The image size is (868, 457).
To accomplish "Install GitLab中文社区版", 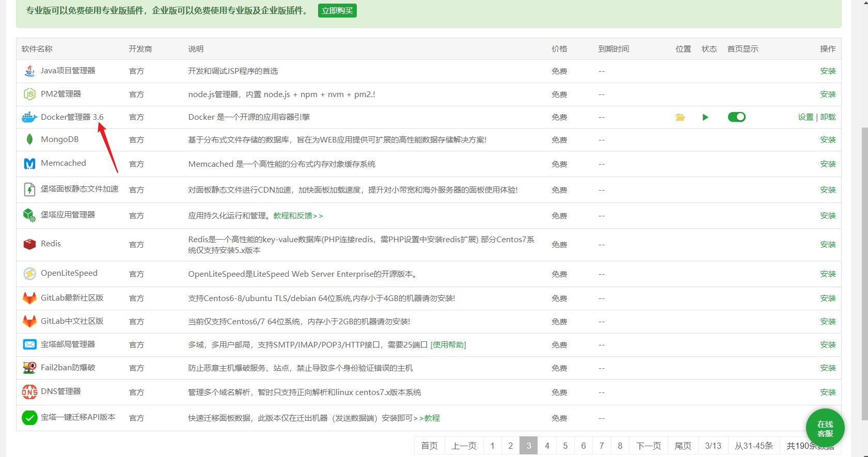I will tap(828, 322).
